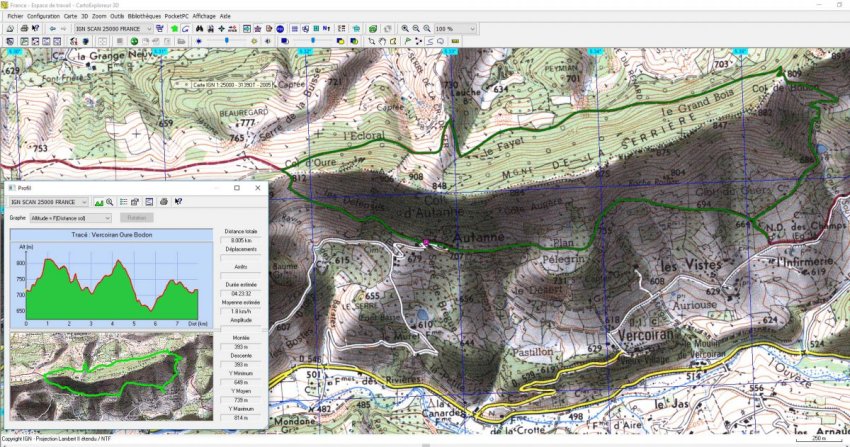The height and width of the screenshot is (447, 850).
Task: Click the magnifier icon in Profil toolbar
Action: click(110, 202)
